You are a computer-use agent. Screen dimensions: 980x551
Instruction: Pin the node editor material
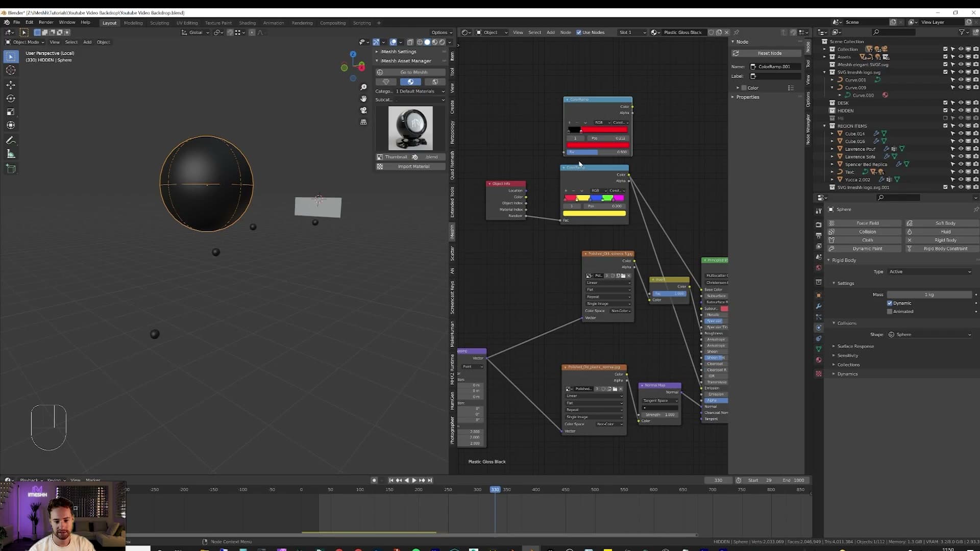(x=736, y=32)
